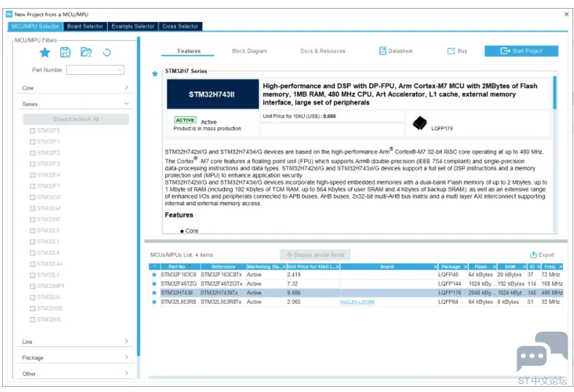Click the LQFP176 package chip icon
The width and height of the screenshot is (574, 392).
click(420, 123)
